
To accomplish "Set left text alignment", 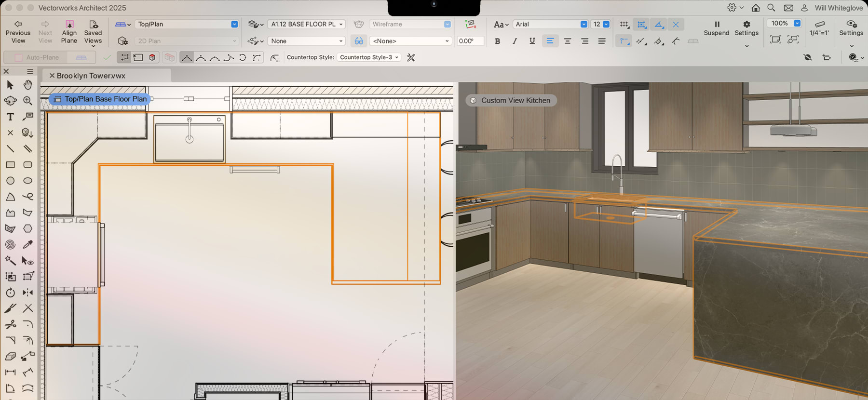I will pyautogui.click(x=550, y=41).
